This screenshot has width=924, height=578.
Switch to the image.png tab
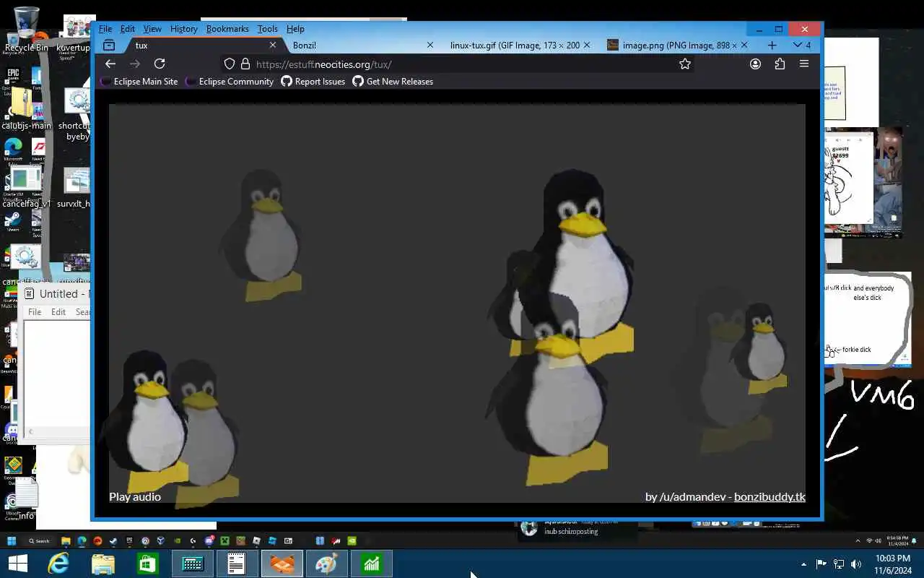tap(679, 45)
